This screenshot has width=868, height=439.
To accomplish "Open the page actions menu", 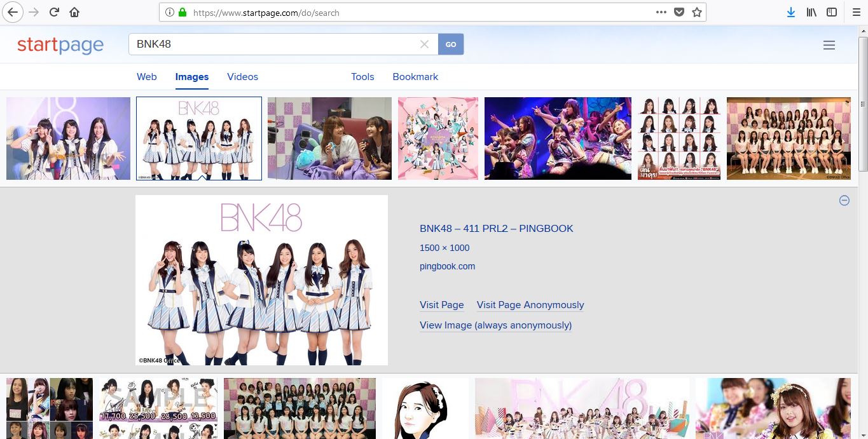I will (x=661, y=11).
